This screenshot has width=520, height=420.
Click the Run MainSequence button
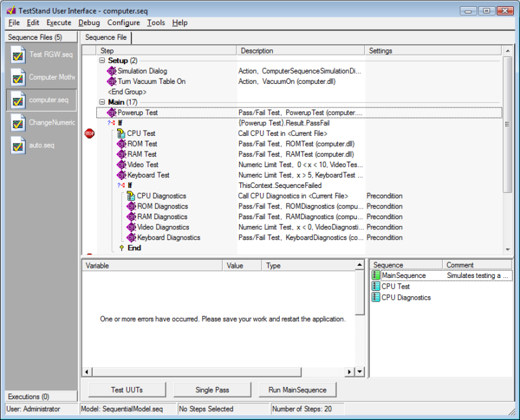click(297, 390)
